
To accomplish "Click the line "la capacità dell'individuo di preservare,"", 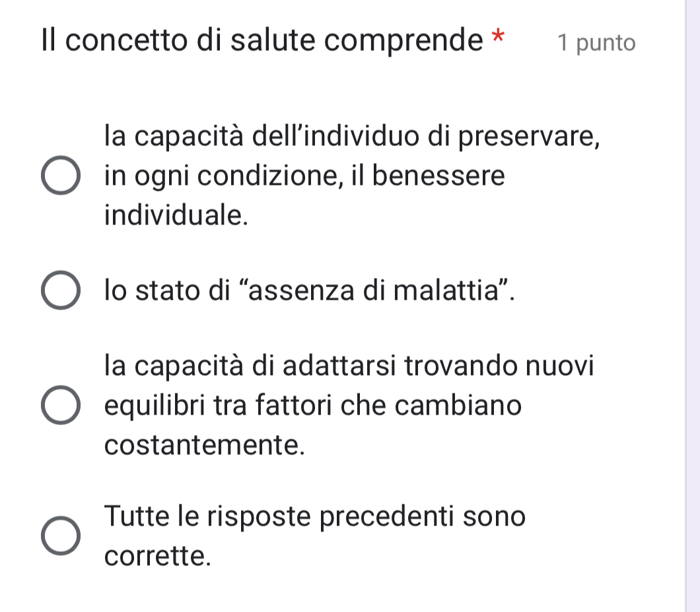I will tap(353, 139).
